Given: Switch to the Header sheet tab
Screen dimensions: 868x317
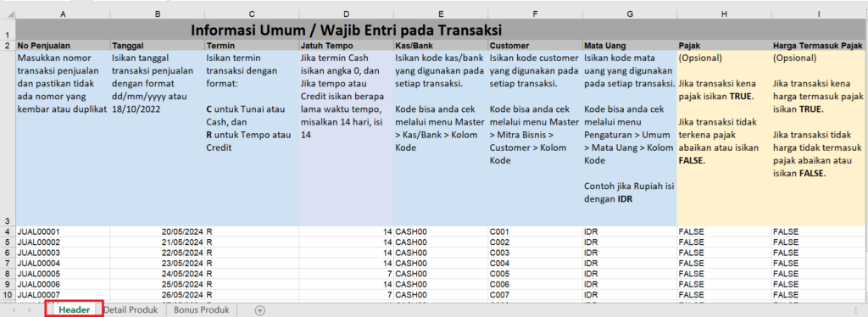Looking at the screenshot, I should click(x=75, y=310).
